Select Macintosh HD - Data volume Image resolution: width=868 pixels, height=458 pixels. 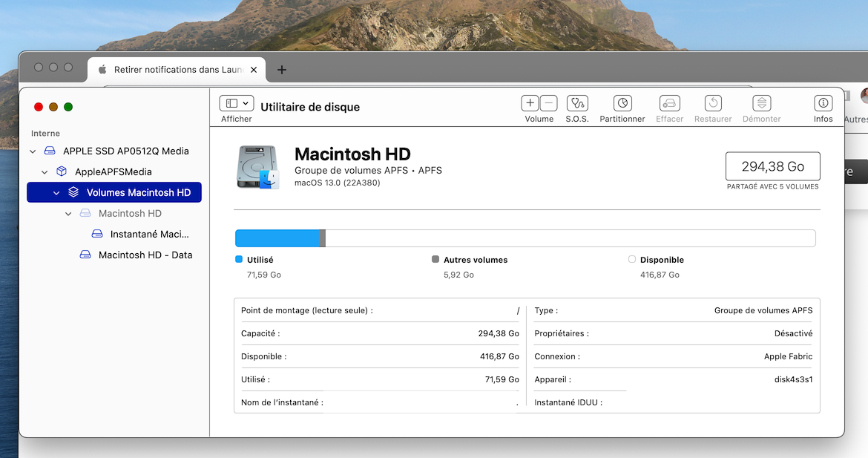coord(145,255)
